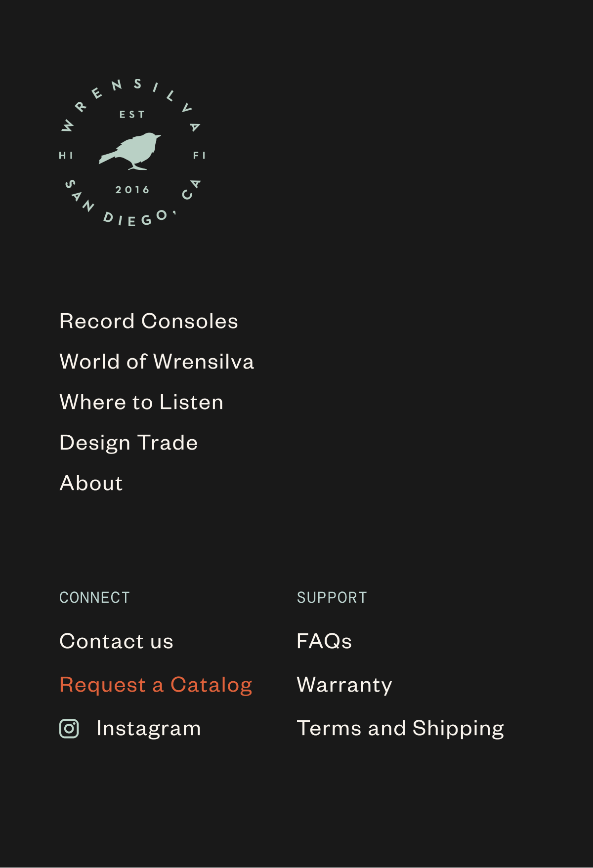View the FAQs page
593x868 pixels.
[x=324, y=641]
